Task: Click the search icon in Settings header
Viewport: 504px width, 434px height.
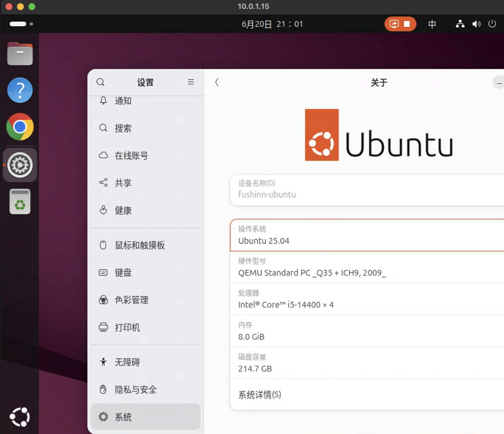Action: pos(100,82)
